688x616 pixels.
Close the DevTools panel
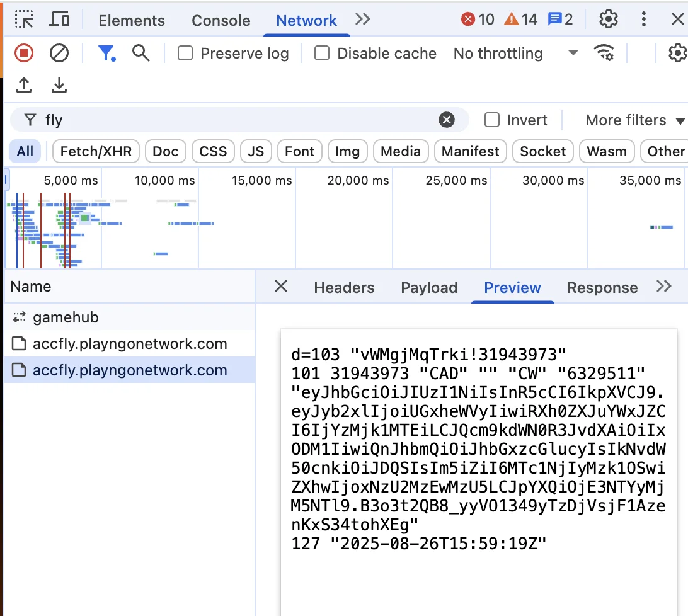coord(678,20)
